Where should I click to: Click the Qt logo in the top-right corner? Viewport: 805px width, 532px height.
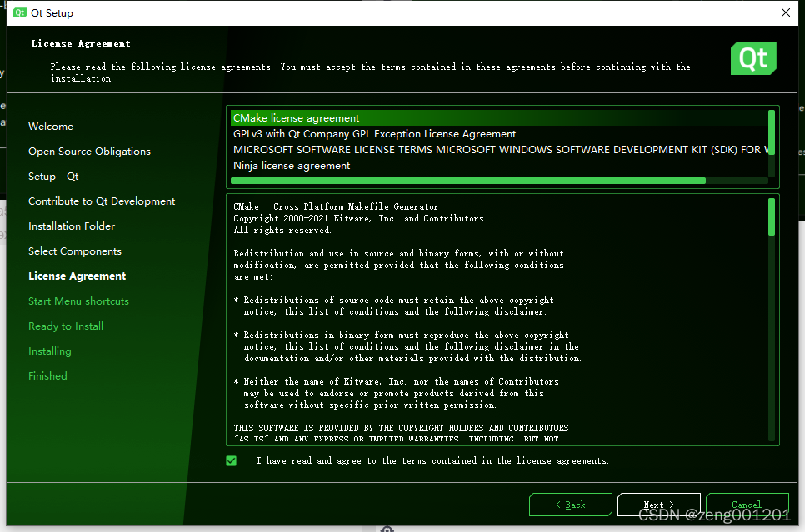pyautogui.click(x=752, y=58)
